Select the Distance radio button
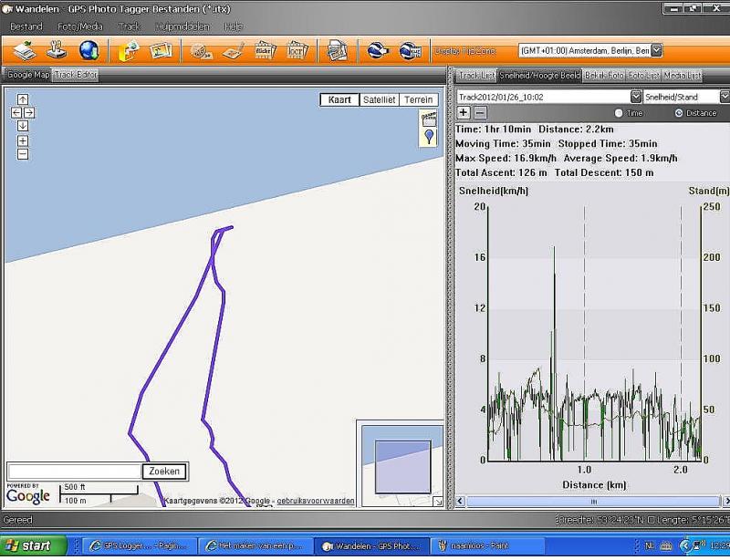Screen dimensions: 730x560 click(679, 113)
